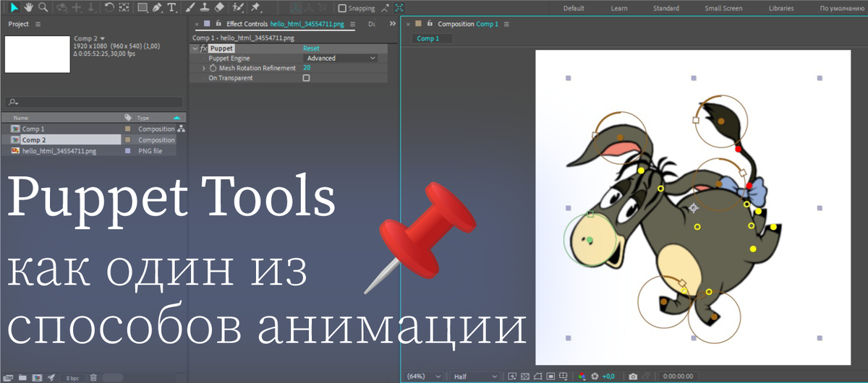Click the +0,0 exposure value
Image resolution: width=868 pixels, height=383 pixels.
point(609,376)
